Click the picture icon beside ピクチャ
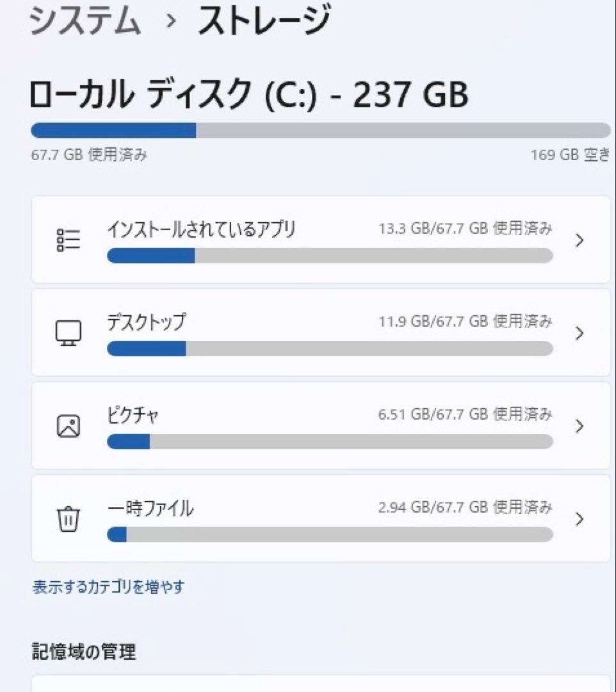 [69, 425]
